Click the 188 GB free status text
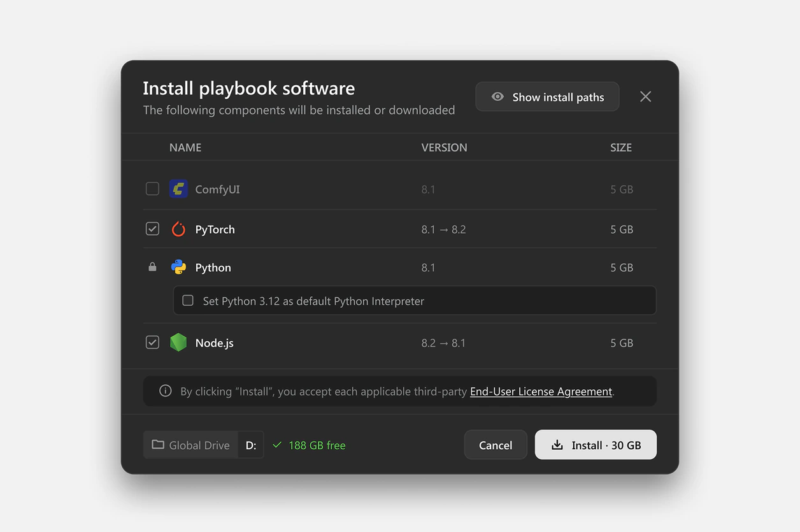Screen dimensions: 800x532 [317, 445]
